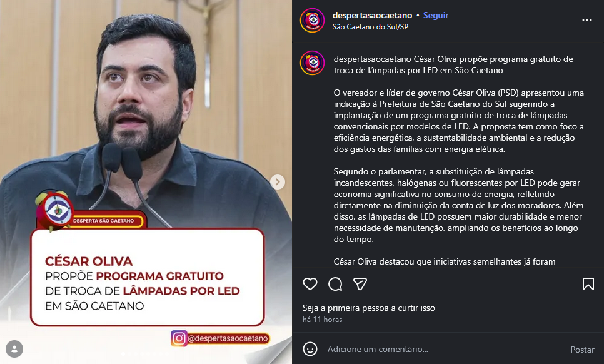
Task: Follow the account with the Seguir link
Action: tap(436, 16)
